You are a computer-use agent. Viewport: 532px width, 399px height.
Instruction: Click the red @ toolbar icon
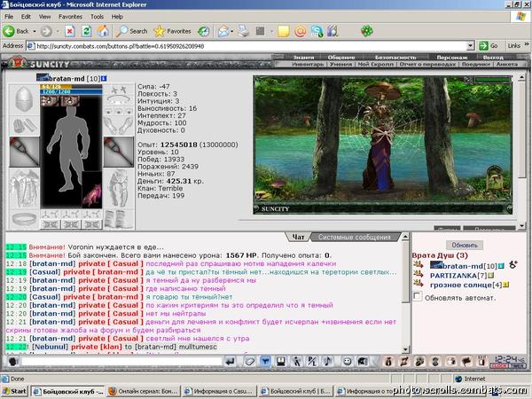(301, 31)
